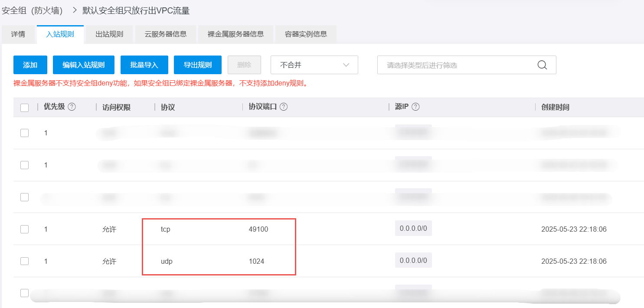The width and height of the screenshot is (644, 308).
Task: Go to the 云服务器信息 tab
Action: (x=166, y=34)
